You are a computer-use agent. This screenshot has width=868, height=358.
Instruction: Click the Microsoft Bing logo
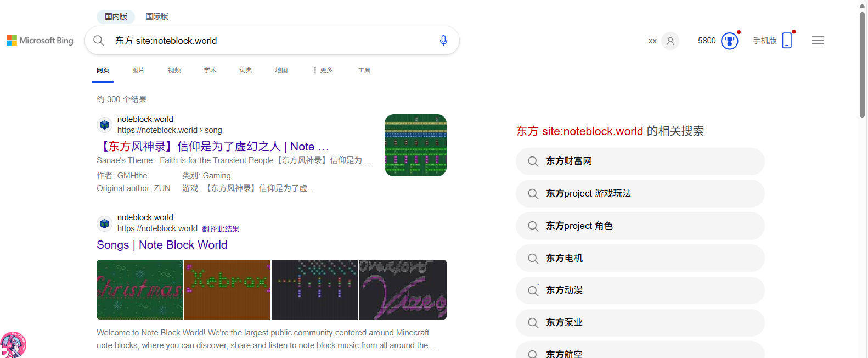(40, 41)
